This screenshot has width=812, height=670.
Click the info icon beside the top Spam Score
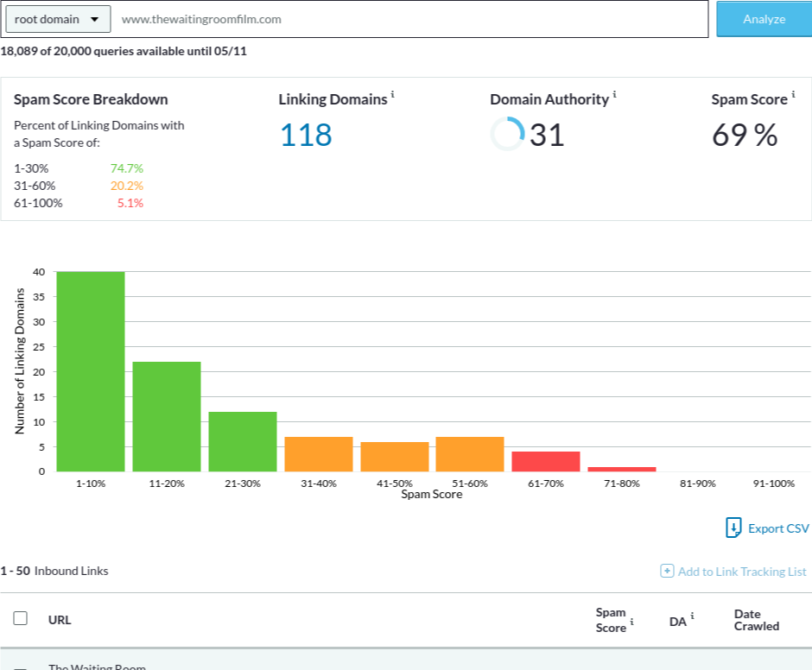point(793,94)
